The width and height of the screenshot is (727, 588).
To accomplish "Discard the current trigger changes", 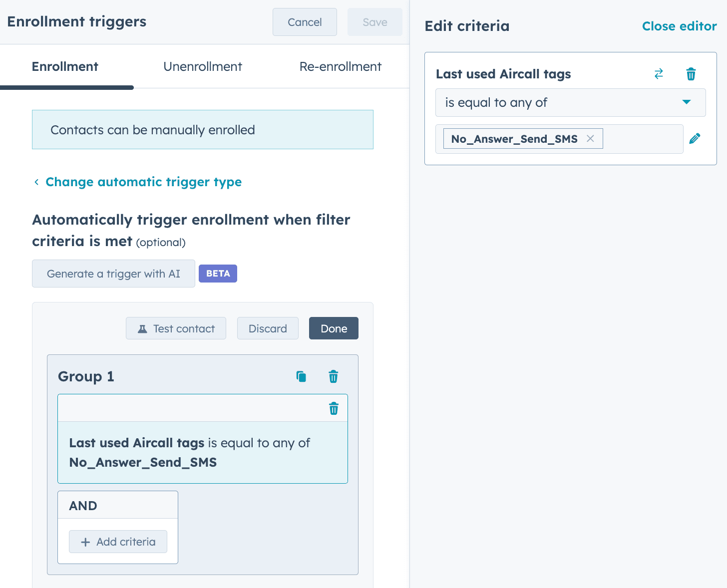I will [268, 328].
